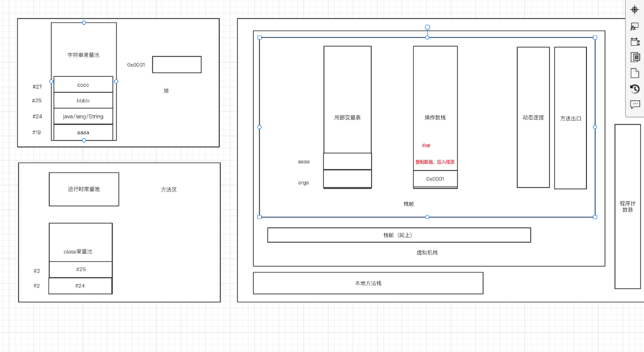The image size is (644, 352).
Task: Click the 方法区 label
Action: (x=169, y=189)
